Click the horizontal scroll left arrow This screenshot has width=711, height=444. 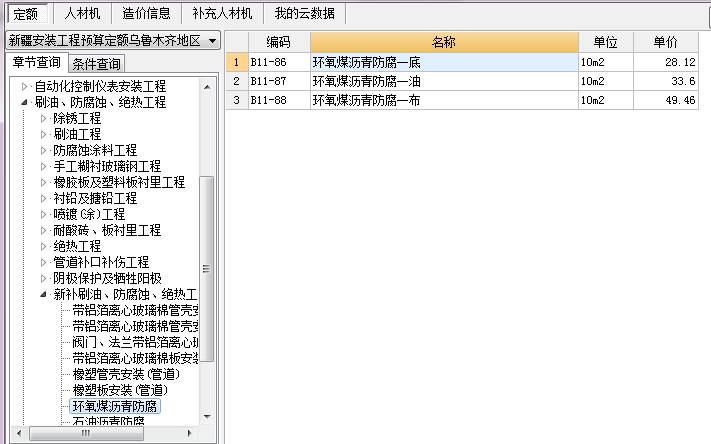click(18, 433)
